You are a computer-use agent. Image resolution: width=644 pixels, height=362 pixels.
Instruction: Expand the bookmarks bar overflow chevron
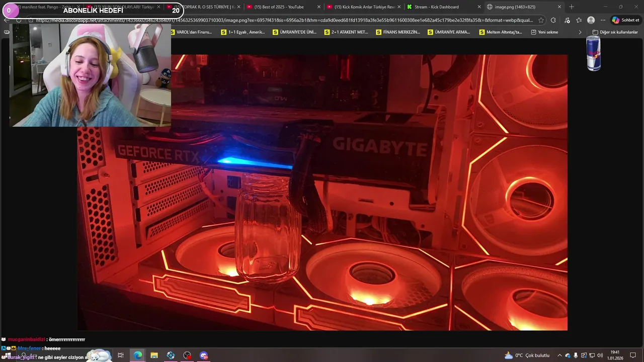point(580,32)
